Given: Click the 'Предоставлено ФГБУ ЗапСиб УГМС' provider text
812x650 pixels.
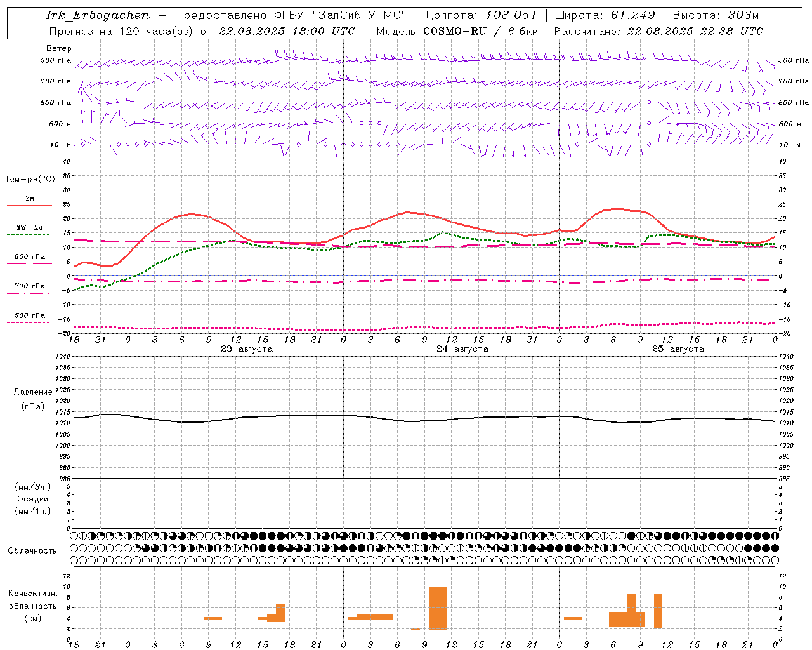Looking at the screenshot, I should click(x=290, y=15).
